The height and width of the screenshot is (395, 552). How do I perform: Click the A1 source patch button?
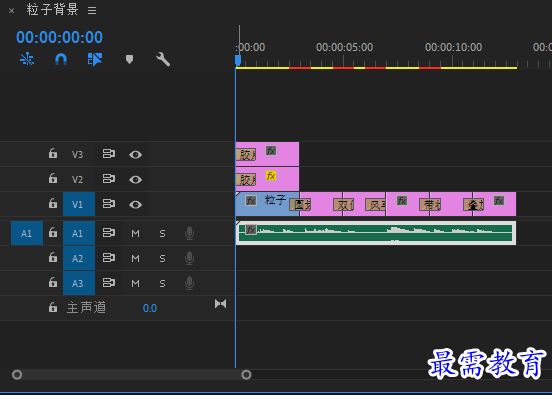click(27, 233)
